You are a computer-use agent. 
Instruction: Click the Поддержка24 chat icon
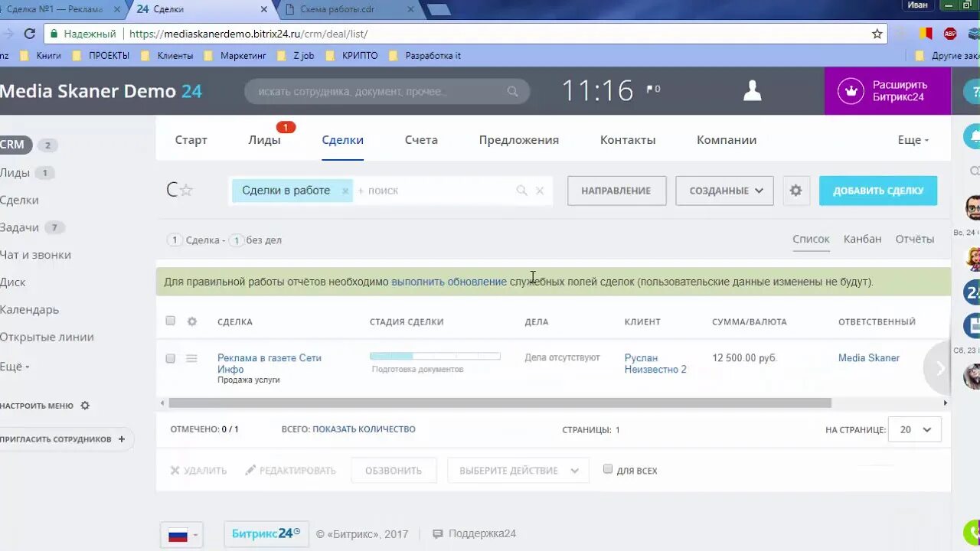coord(438,534)
